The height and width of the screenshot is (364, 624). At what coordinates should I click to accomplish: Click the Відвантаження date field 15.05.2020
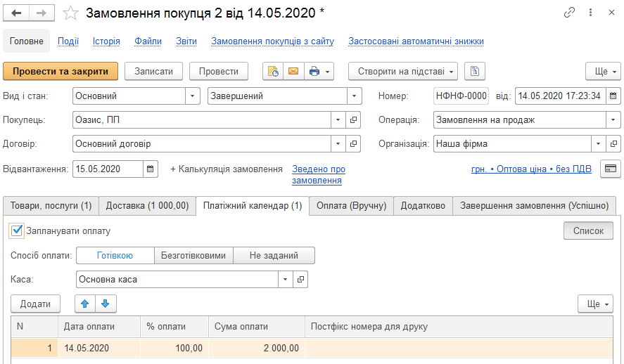tap(108, 169)
